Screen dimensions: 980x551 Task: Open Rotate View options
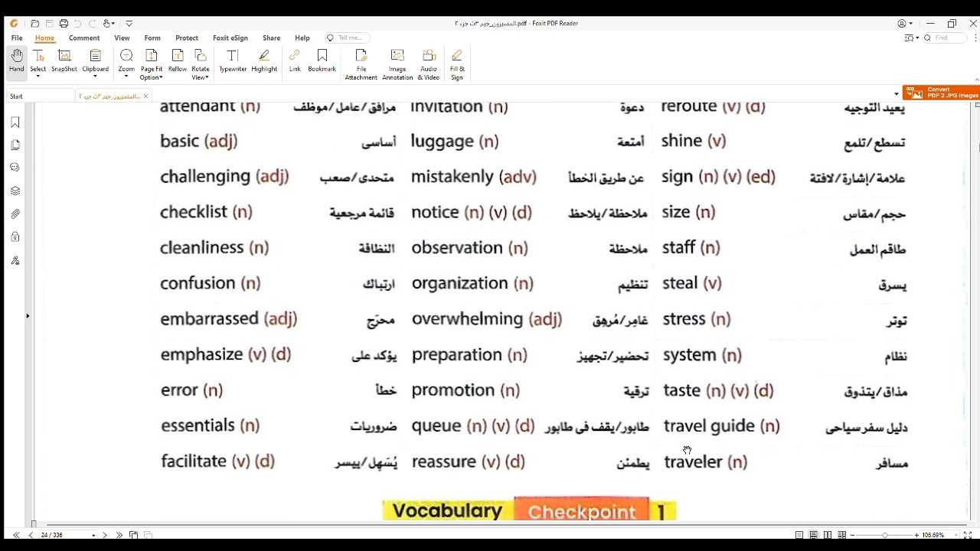point(201,64)
